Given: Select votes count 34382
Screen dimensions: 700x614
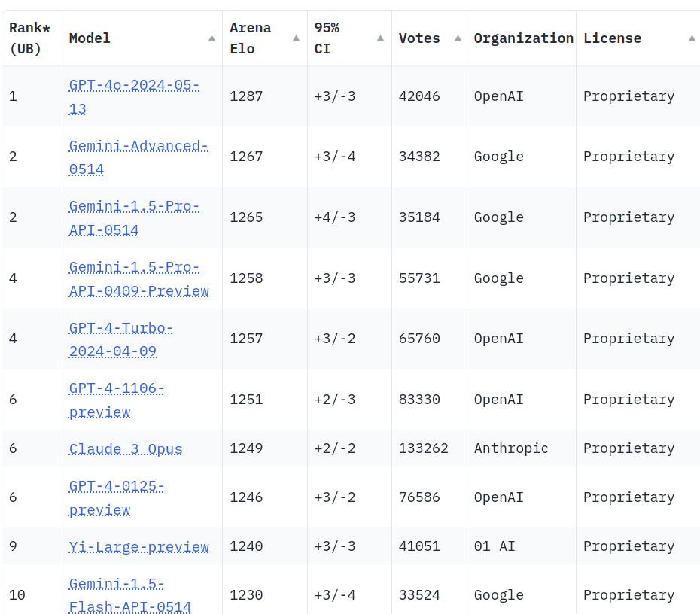Looking at the screenshot, I should tap(419, 157).
